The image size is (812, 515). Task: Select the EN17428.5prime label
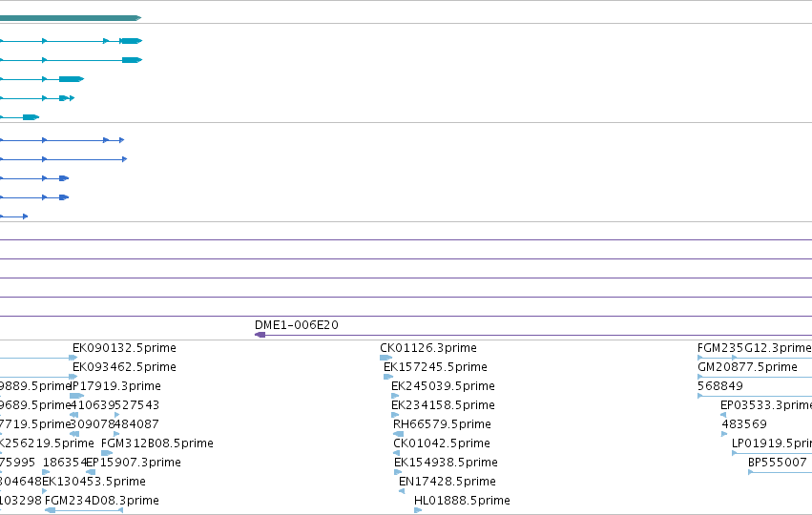447,482
